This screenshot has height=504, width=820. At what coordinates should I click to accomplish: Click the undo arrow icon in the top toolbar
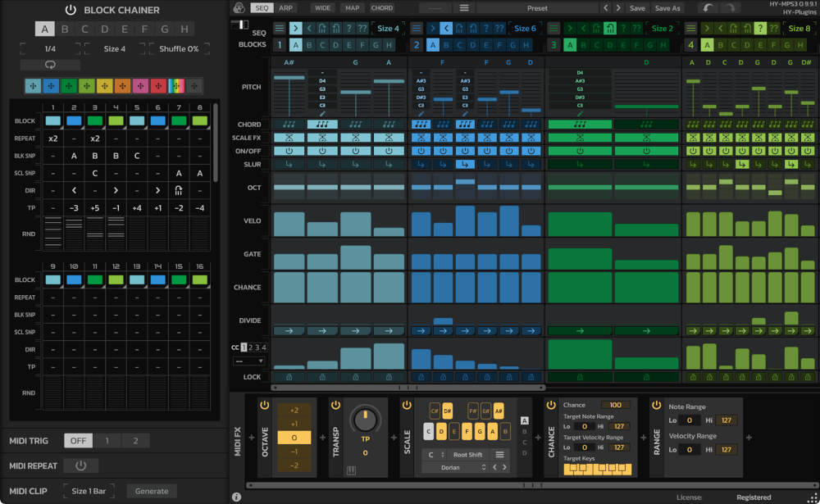pos(708,7)
